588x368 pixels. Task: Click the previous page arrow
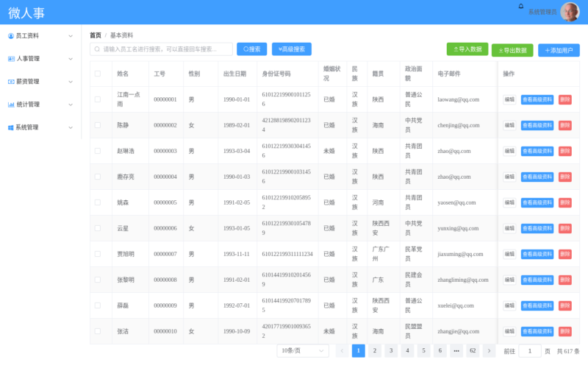click(x=342, y=351)
